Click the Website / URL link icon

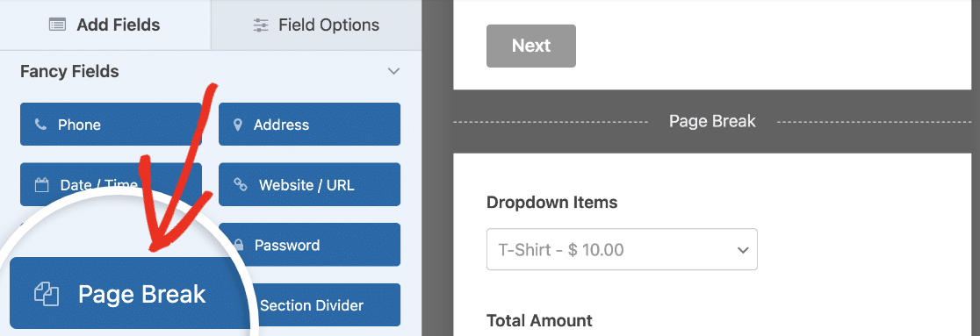coord(240,184)
